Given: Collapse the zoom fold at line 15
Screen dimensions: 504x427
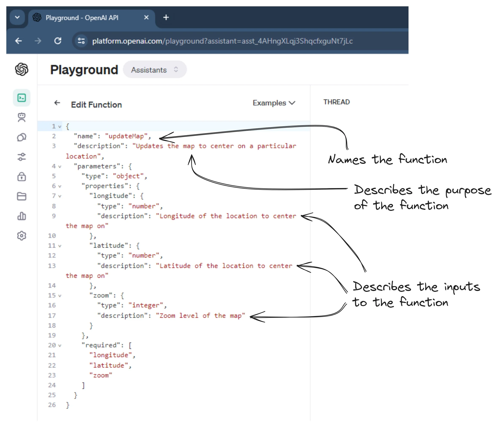Looking at the screenshot, I should [x=59, y=296].
